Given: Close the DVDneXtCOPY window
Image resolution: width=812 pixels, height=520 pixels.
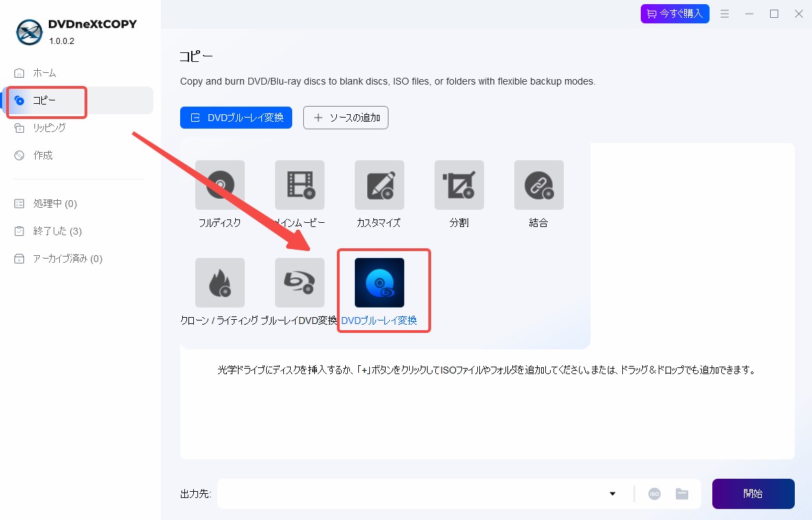Looking at the screenshot, I should click(799, 14).
